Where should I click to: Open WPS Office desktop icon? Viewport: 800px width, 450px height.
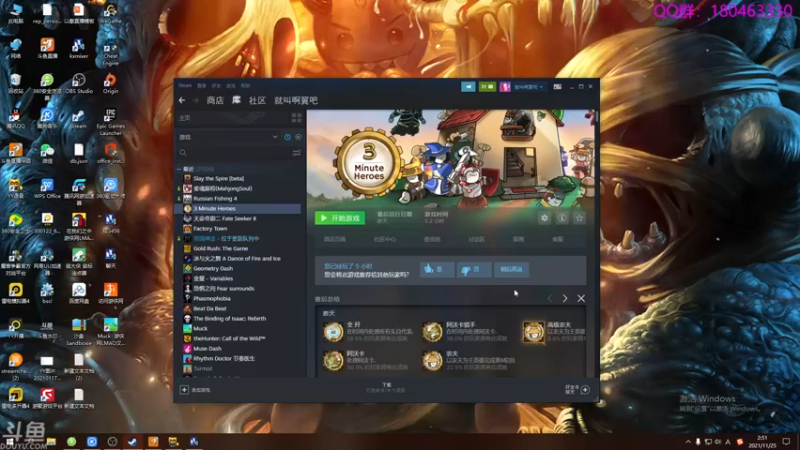coord(47,188)
